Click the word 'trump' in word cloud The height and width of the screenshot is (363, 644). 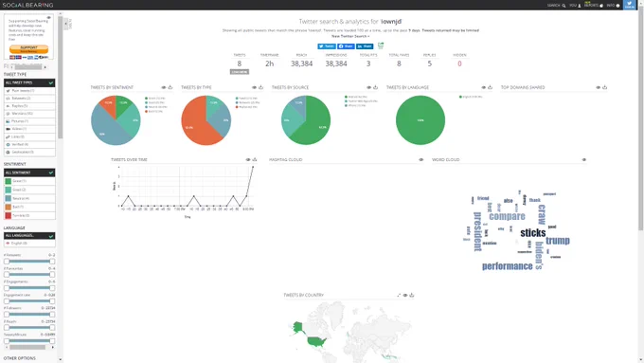pos(557,241)
